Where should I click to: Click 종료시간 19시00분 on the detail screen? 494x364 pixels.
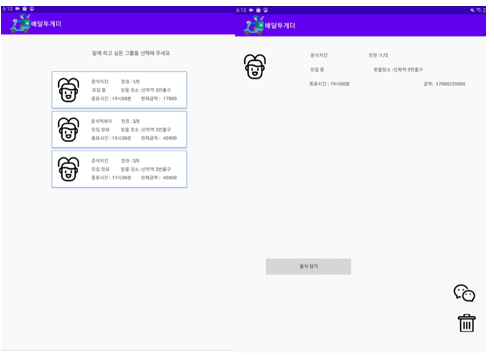329,84
